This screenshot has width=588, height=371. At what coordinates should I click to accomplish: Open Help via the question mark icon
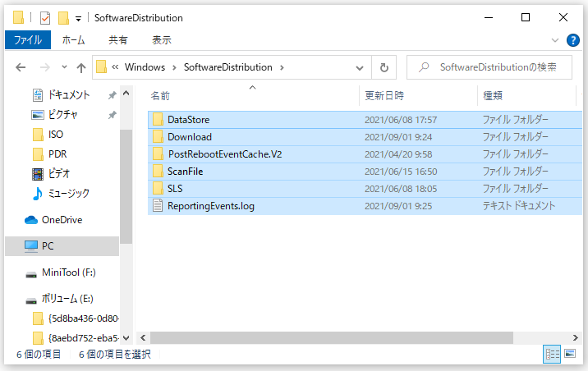tap(572, 40)
